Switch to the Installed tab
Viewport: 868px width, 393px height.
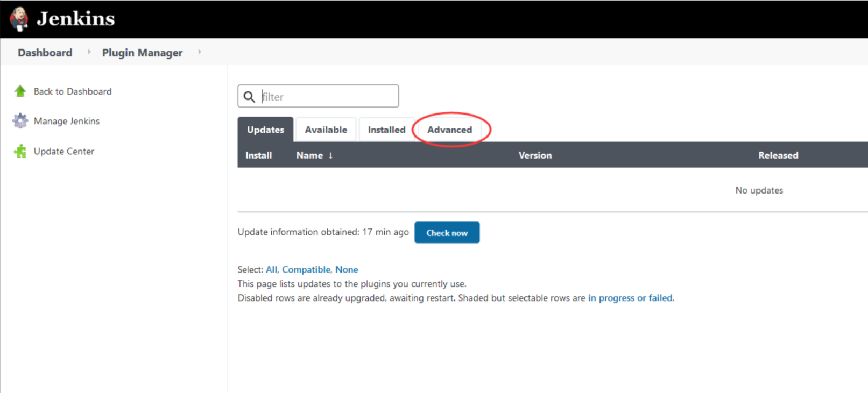(386, 130)
